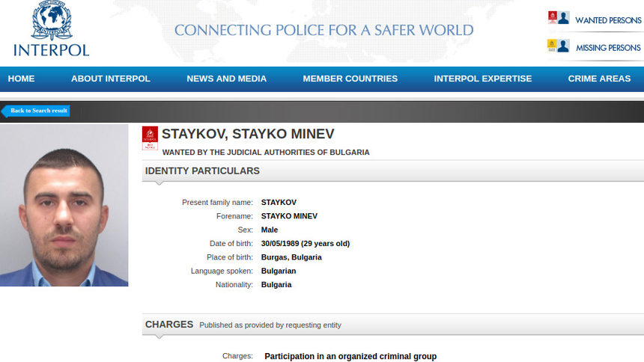Click the text WANTED BY THE JUDICIAL AUTHORITIES OF BULGARIA
Screen dimensions: 644x362
tap(266, 153)
